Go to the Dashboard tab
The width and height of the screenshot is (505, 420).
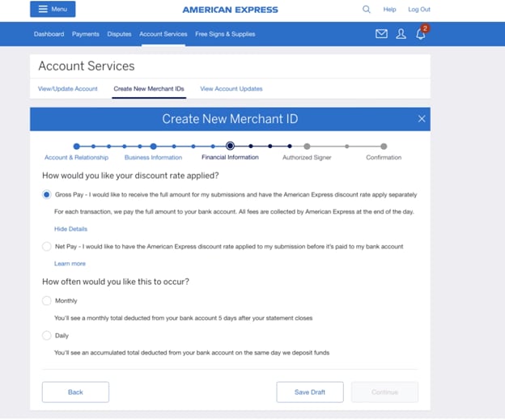[49, 34]
